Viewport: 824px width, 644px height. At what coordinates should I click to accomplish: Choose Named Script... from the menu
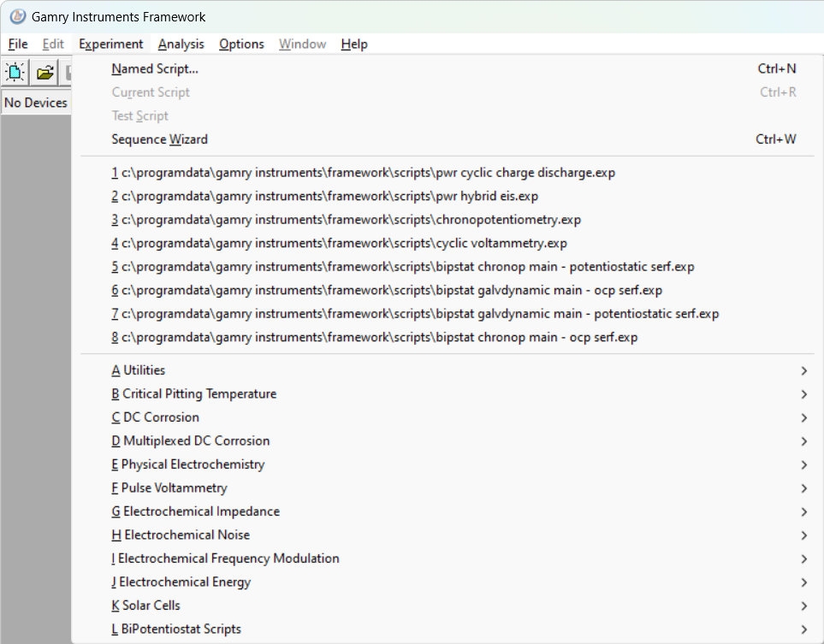click(x=447, y=68)
